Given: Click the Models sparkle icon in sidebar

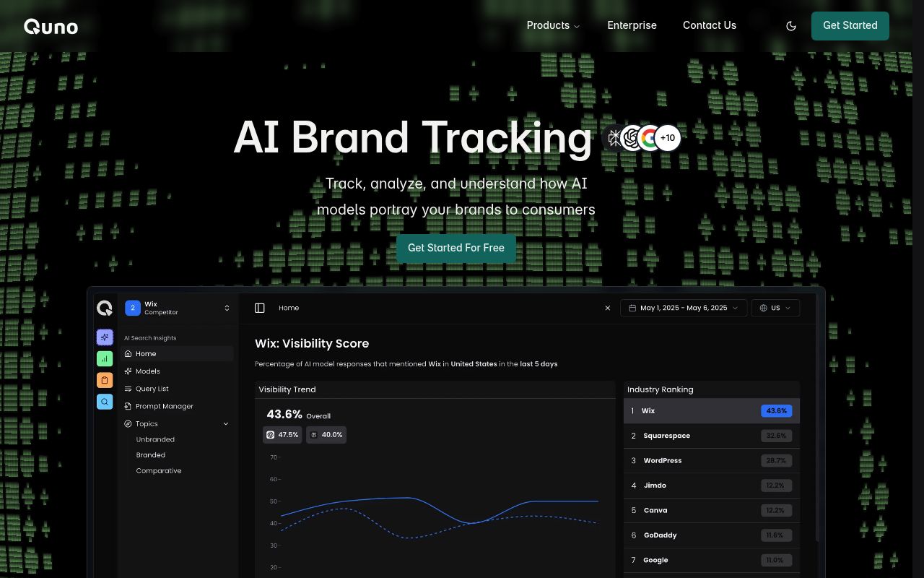Looking at the screenshot, I should 128,371.
